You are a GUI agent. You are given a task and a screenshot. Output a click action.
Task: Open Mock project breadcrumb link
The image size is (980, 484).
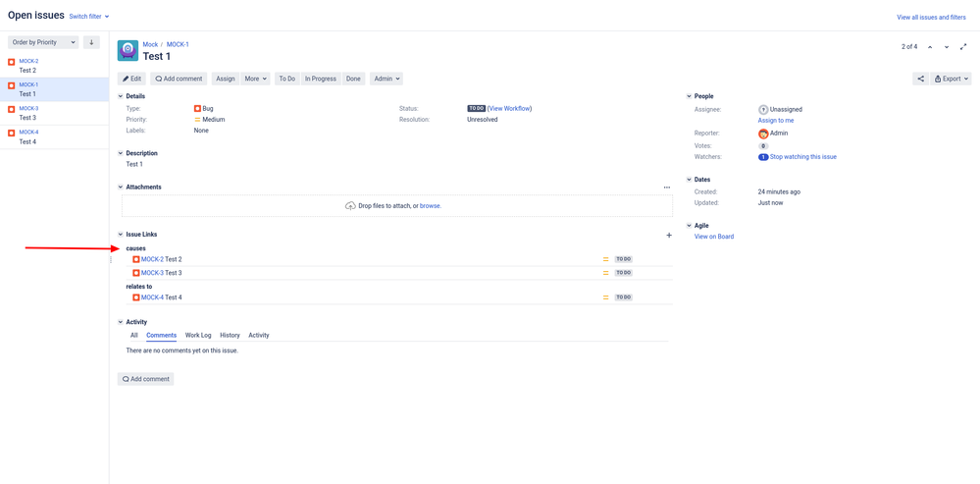151,44
